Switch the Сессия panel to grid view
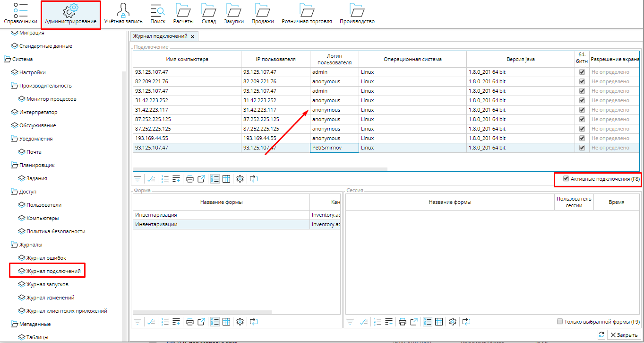Screen dimensions: 644x343 point(439,322)
